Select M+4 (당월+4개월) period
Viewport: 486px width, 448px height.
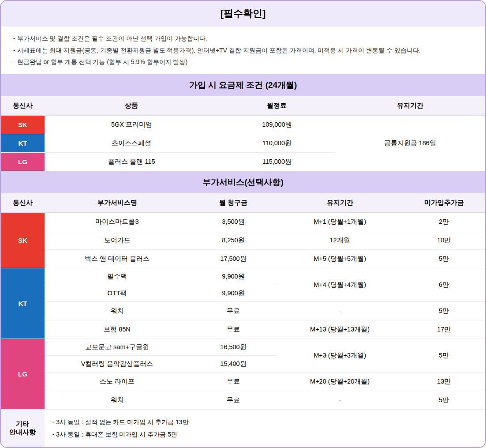(x=340, y=285)
